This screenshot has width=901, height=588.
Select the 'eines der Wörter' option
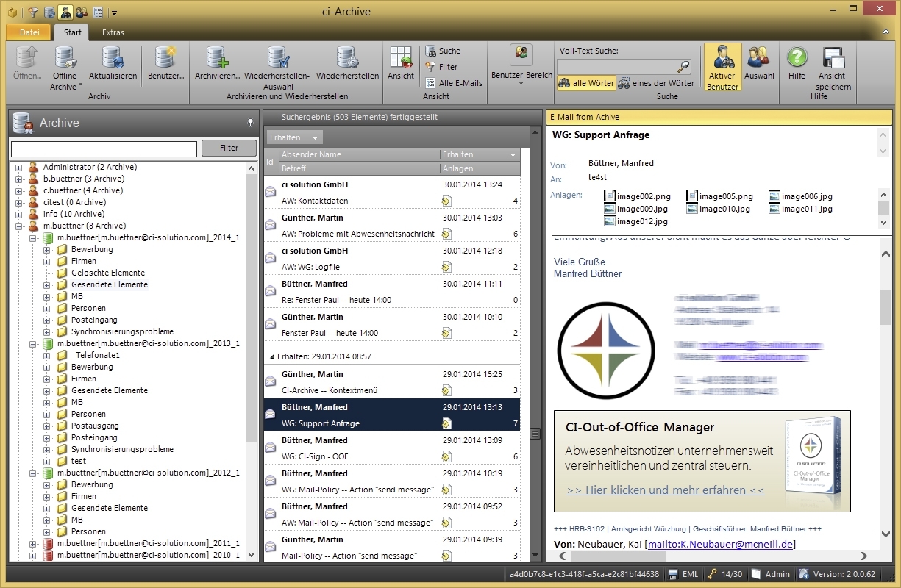coord(656,83)
